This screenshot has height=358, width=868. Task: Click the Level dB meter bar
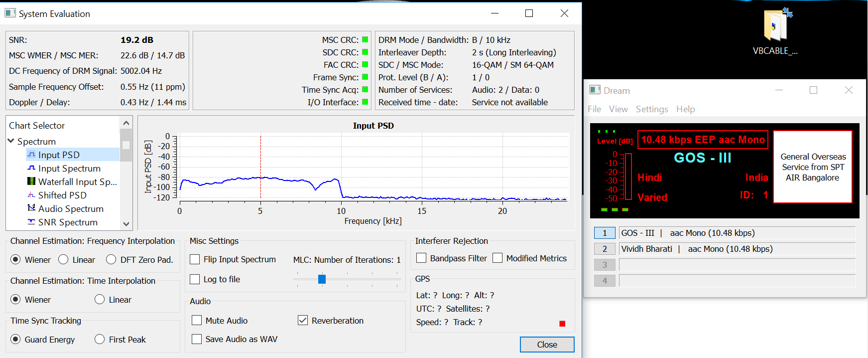(x=628, y=177)
